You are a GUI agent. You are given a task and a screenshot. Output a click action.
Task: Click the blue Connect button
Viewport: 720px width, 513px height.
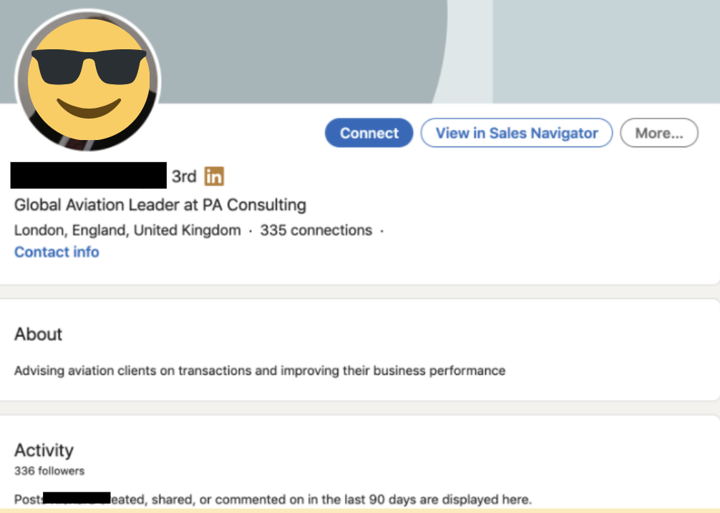pos(369,133)
